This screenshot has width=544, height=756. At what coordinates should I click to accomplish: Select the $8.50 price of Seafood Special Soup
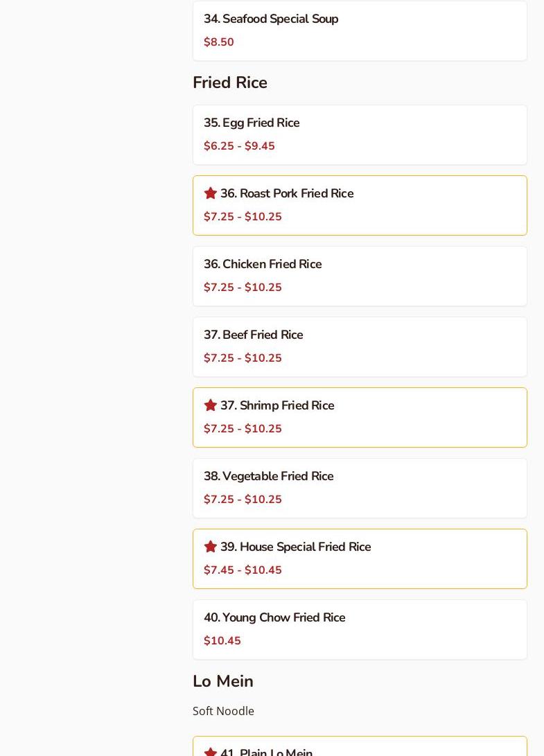pyautogui.click(x=219, y=42)
